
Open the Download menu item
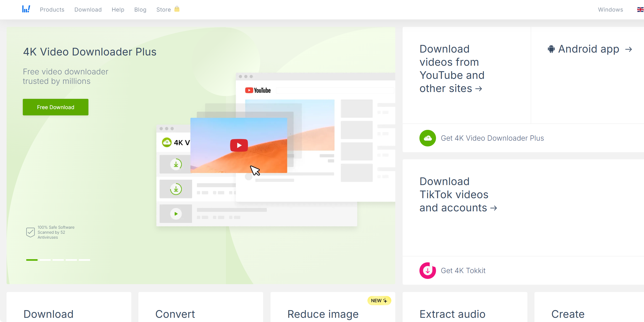88,10
